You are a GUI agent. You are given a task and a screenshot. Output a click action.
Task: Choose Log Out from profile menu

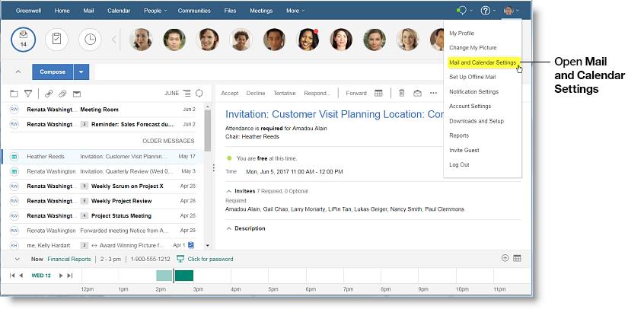[x=459, y=165]
